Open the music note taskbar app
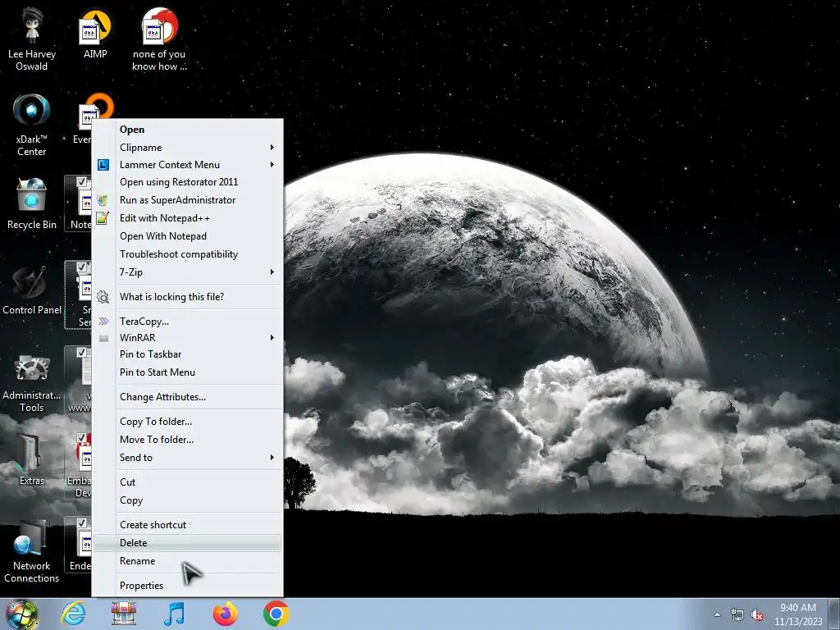 coord(174,614)
